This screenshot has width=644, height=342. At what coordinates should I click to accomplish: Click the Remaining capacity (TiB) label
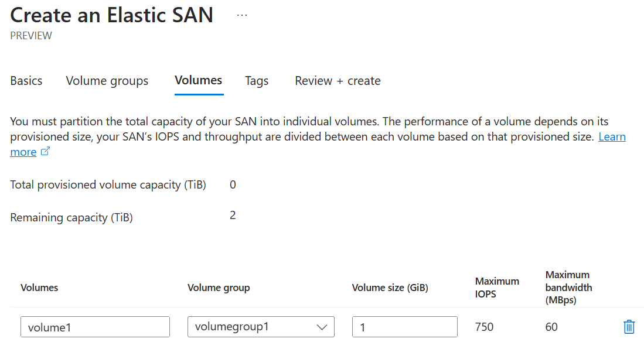[71, 218]
